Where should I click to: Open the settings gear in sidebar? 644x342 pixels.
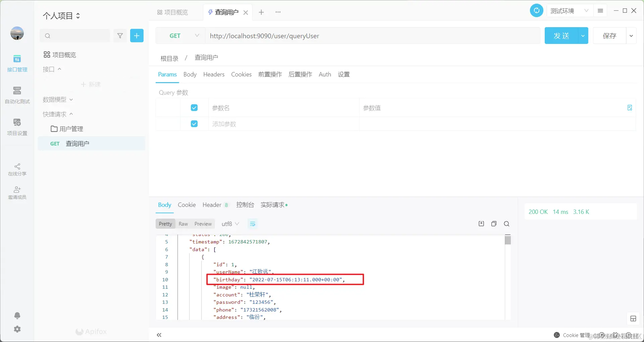point(17,329)
